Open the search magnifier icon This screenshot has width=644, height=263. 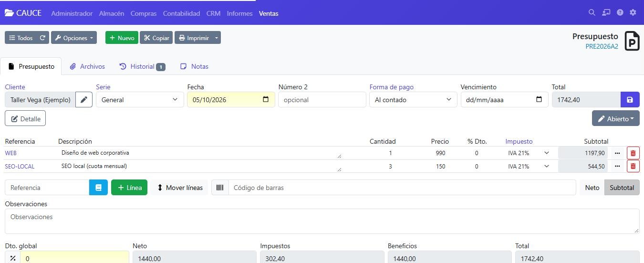tap(592, 12)
